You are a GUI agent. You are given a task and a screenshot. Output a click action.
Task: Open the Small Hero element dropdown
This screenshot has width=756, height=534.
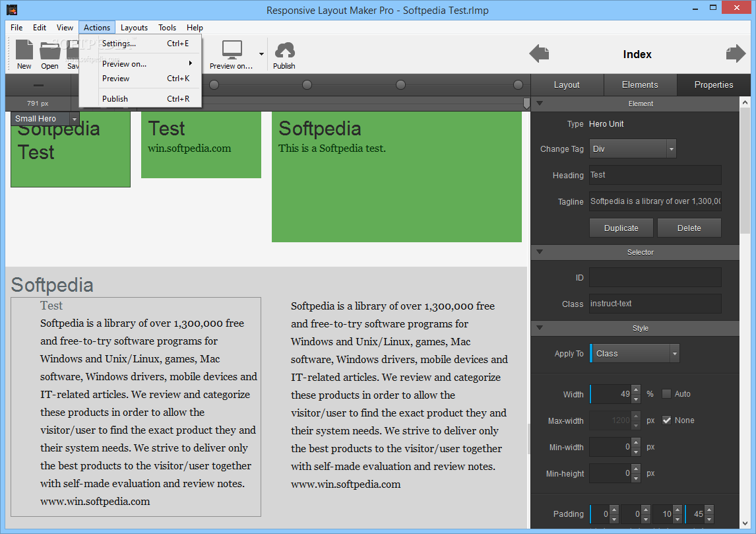[x=75, y=119]
